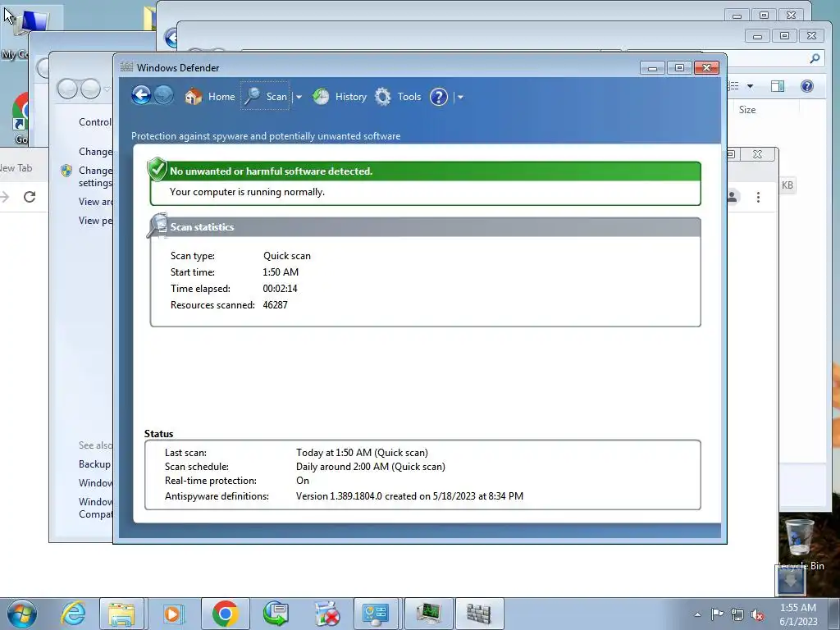Open the Windows Start menu

(x=21, y=614)
